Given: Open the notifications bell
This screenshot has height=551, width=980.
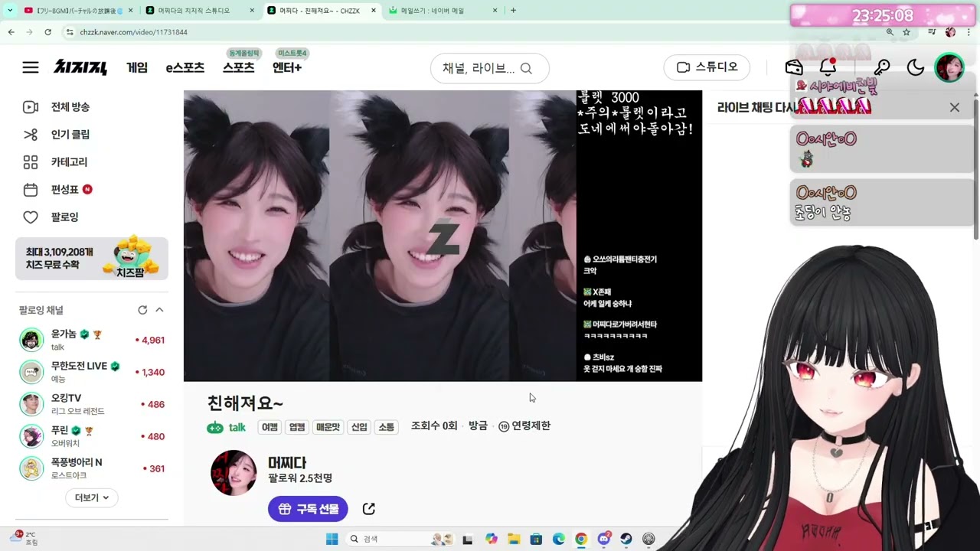Looking at the screenshot, I should [828, 67].
